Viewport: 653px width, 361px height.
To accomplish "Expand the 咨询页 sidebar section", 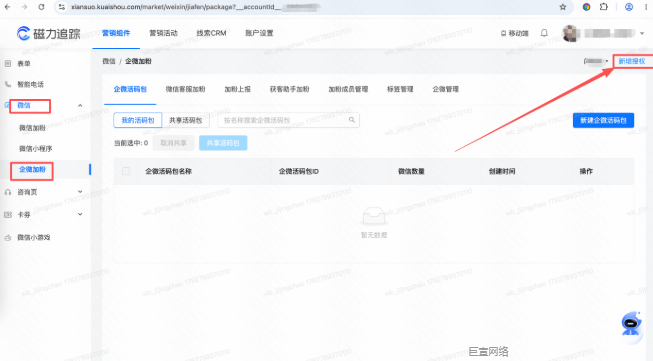I will point(80,192).
